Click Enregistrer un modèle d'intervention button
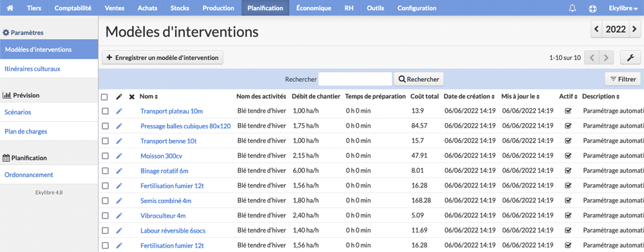The image size is (644, 252). (163, 57)
